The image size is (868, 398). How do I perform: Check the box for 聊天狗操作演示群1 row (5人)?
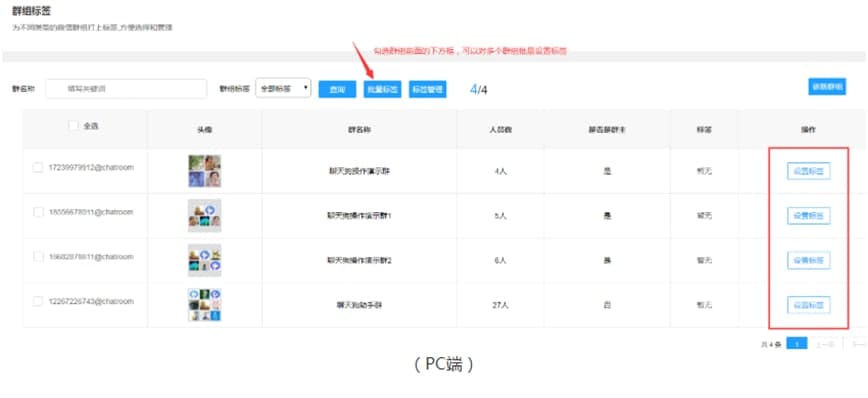tap(38, 212)
